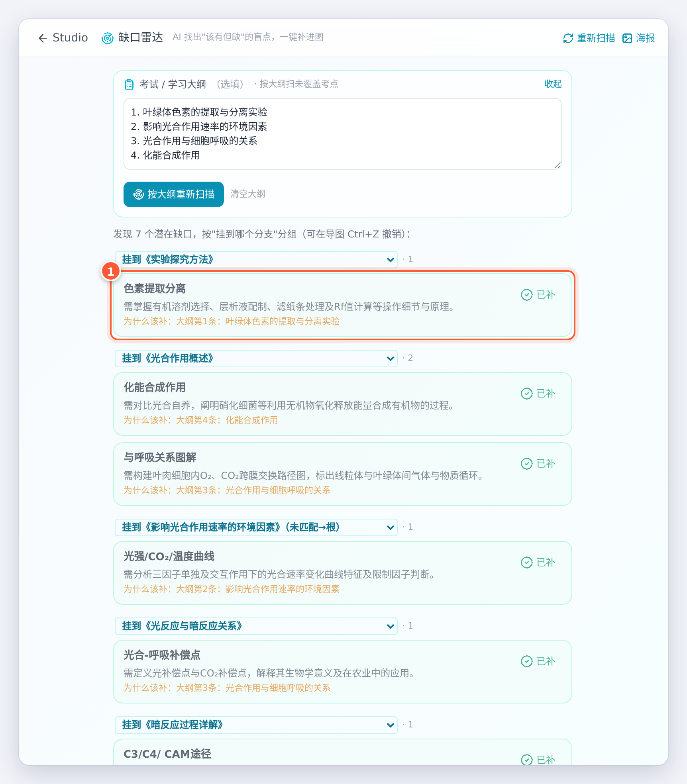Collapse the outline panel via 收起
The height and width of the screenshot is (784, 687).
553,84
